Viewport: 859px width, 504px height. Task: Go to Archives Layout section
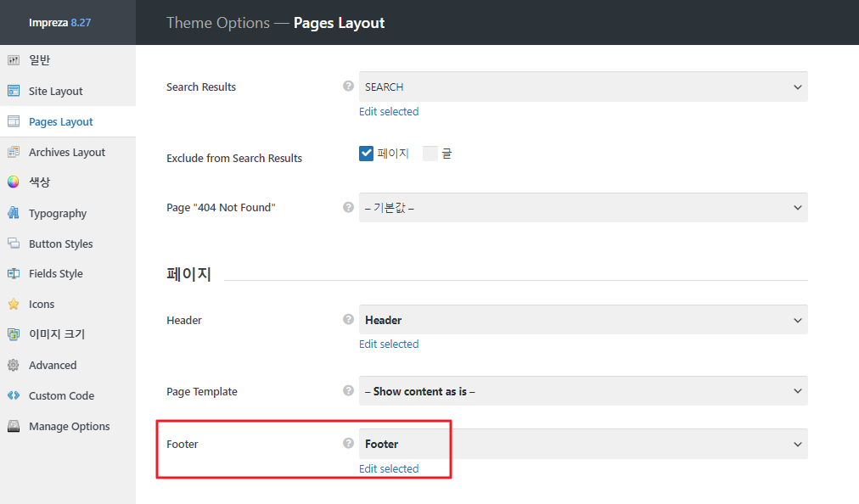(68, 152)
